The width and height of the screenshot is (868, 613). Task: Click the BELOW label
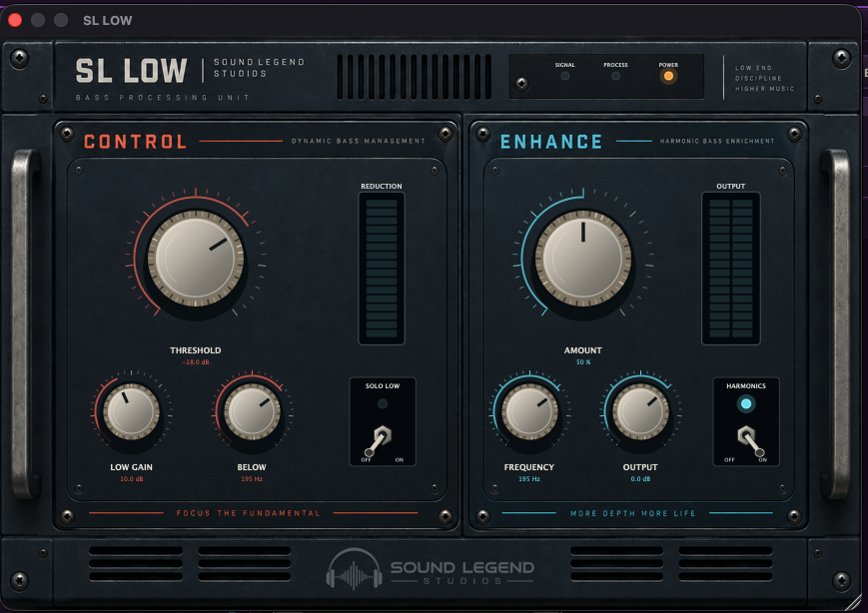[x=252, y=467]
